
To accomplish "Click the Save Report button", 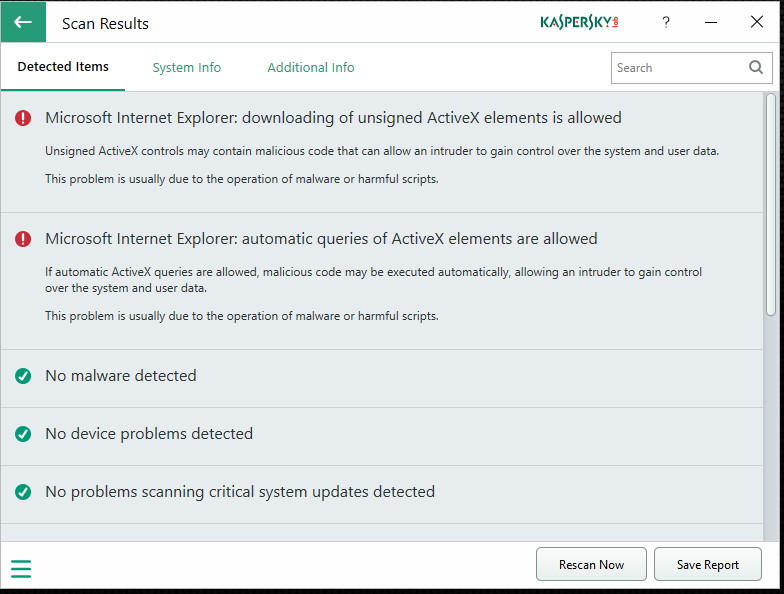I will 708,564.
